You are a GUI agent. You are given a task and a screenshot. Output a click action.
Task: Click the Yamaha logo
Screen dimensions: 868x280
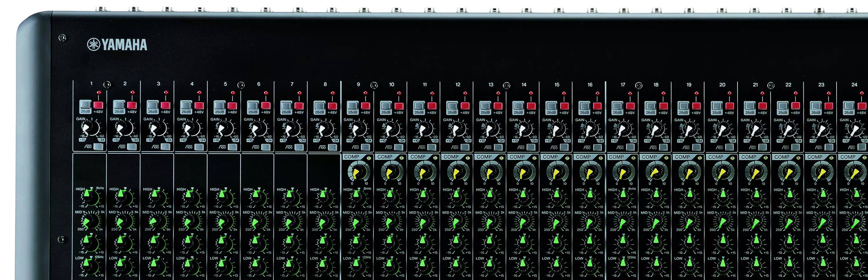(117, 44)
